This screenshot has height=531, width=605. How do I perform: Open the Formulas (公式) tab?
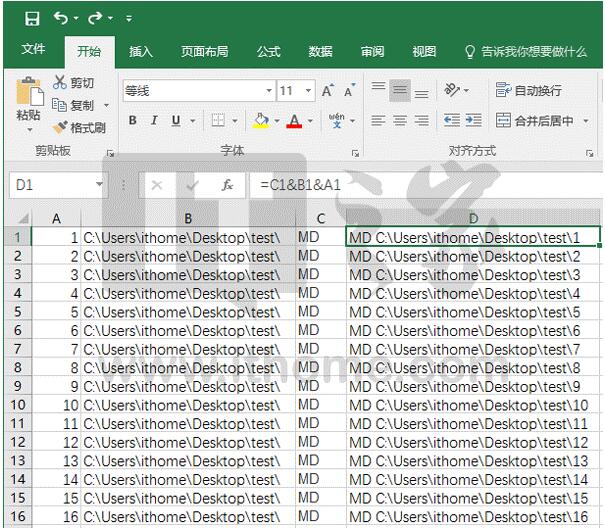[x=268, y=51]
